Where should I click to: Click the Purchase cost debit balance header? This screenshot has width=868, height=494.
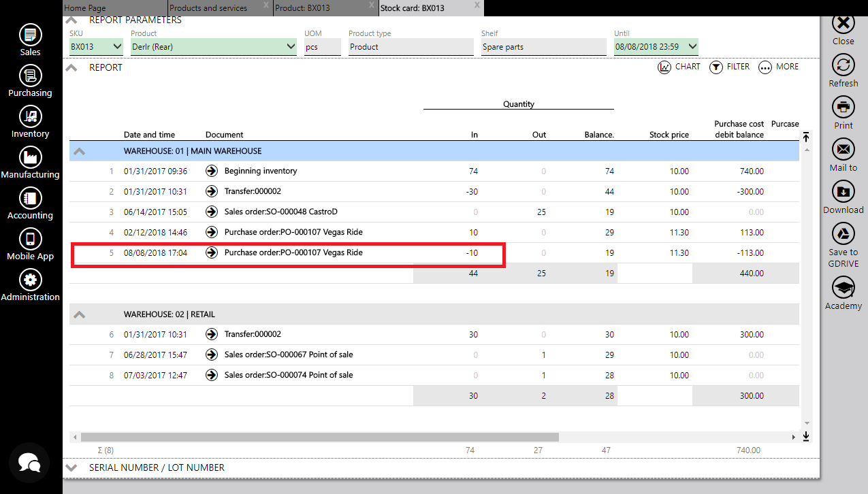pos(739,129)
